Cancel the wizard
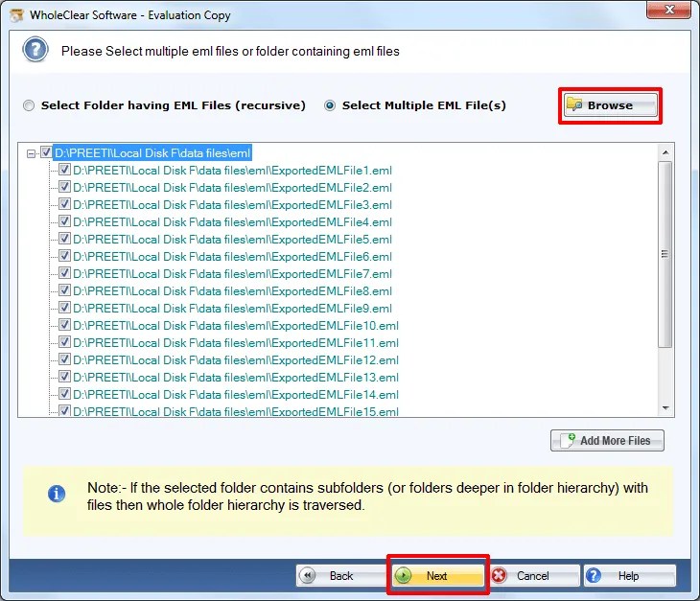700x601 pixels. coord(534,575)
